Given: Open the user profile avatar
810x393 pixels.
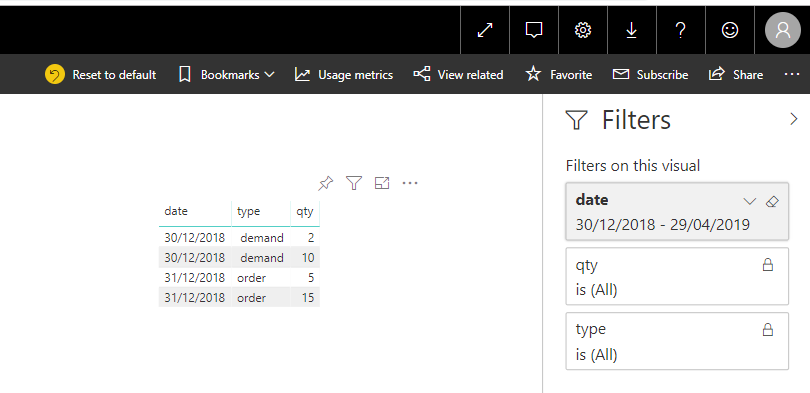Looking at the screenshot, I should (x=783, y=30).
